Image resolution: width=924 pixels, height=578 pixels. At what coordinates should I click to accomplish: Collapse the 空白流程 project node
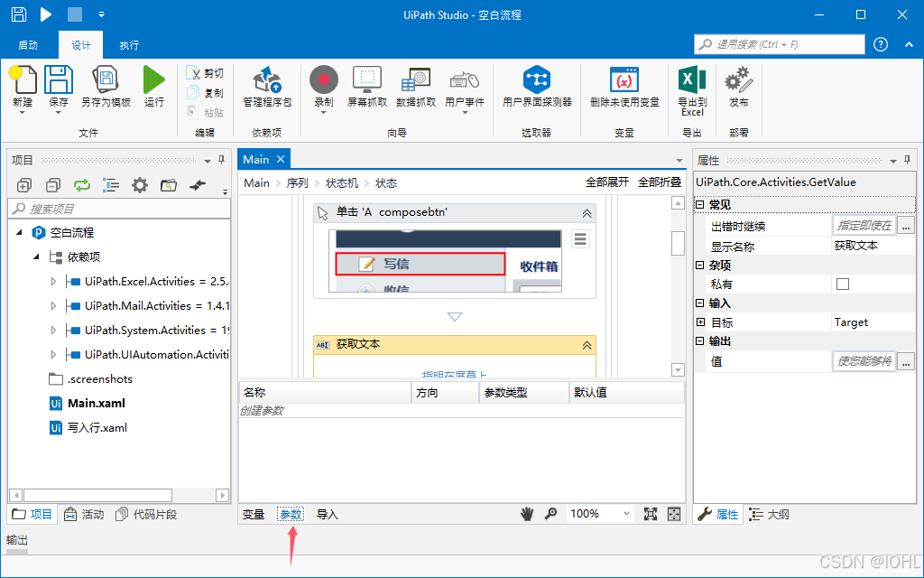(19, 232)
